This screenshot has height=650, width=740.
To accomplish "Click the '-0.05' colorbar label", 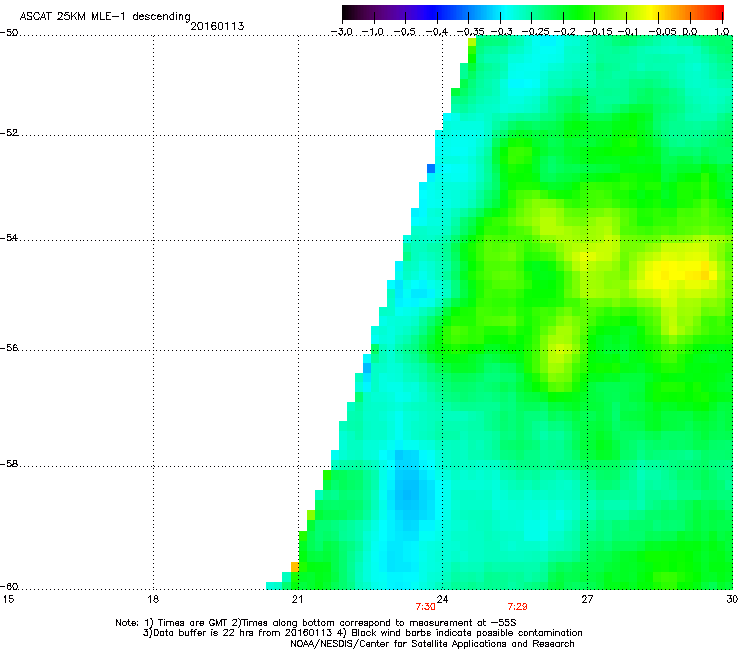I will tap(662, 32).
